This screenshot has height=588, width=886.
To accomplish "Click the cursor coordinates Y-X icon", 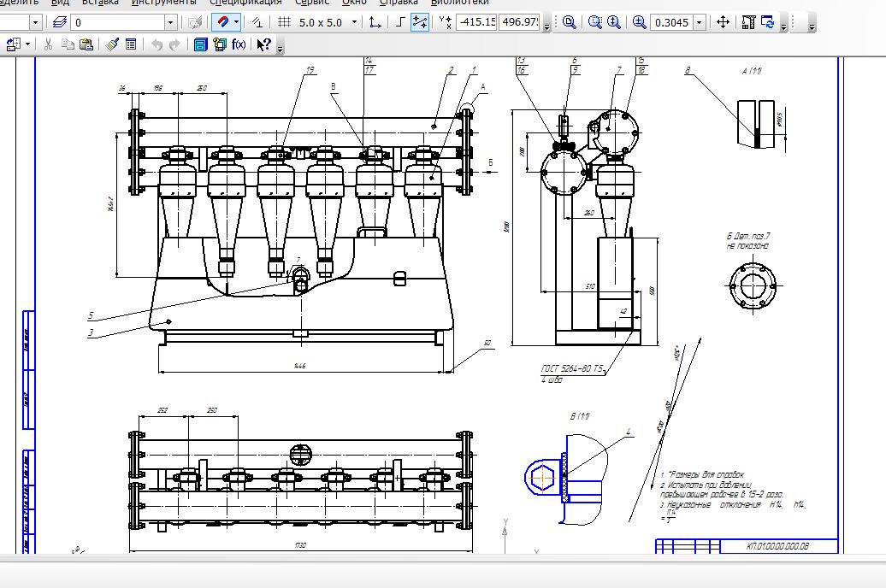I will (x=446, y=22).
